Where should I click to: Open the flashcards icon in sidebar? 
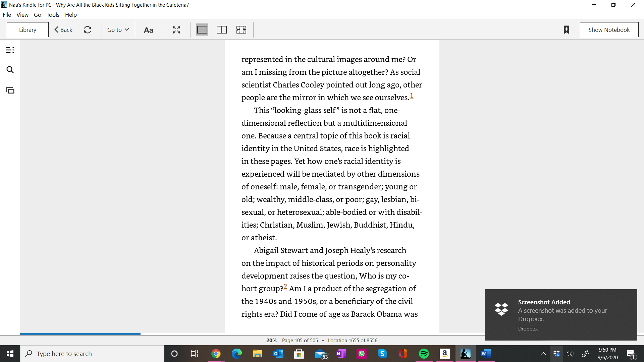click(10, 90)
